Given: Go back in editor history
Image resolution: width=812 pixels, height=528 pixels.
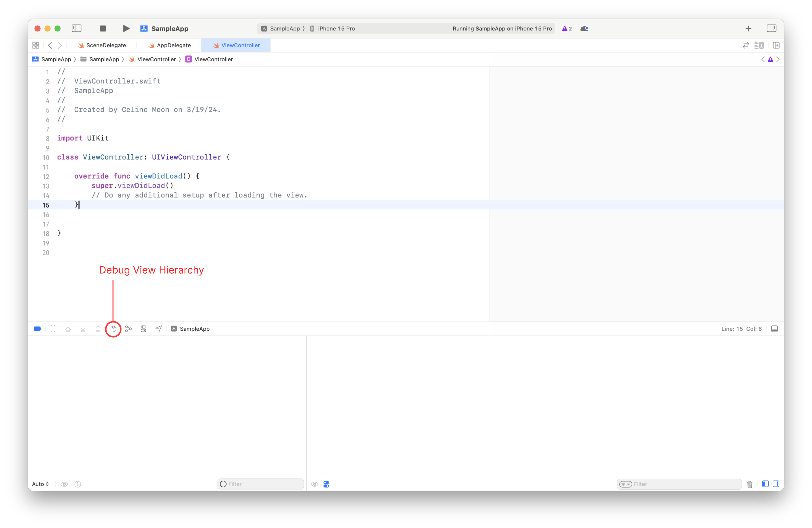Looking at the screenshot, I should 50,45.
